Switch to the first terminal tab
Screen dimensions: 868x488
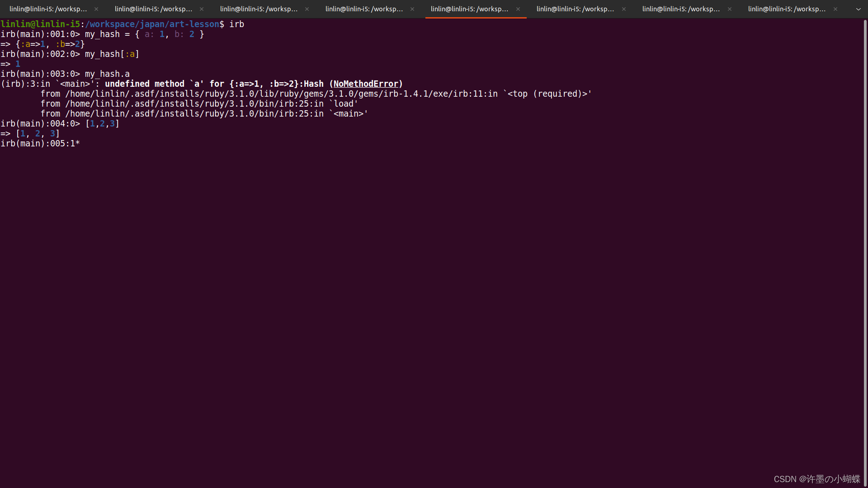coord(48,9)
